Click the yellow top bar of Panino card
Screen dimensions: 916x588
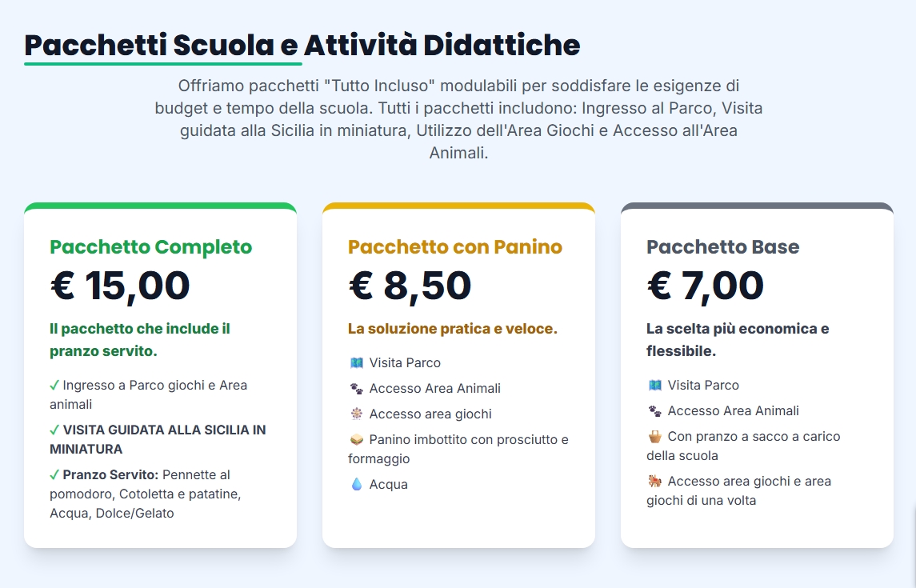458,206
